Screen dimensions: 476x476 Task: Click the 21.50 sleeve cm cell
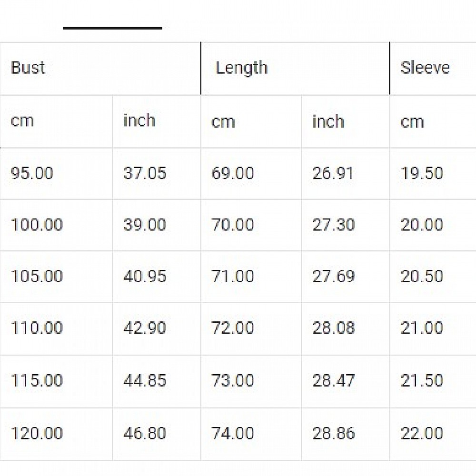click(x=422, y=381)
